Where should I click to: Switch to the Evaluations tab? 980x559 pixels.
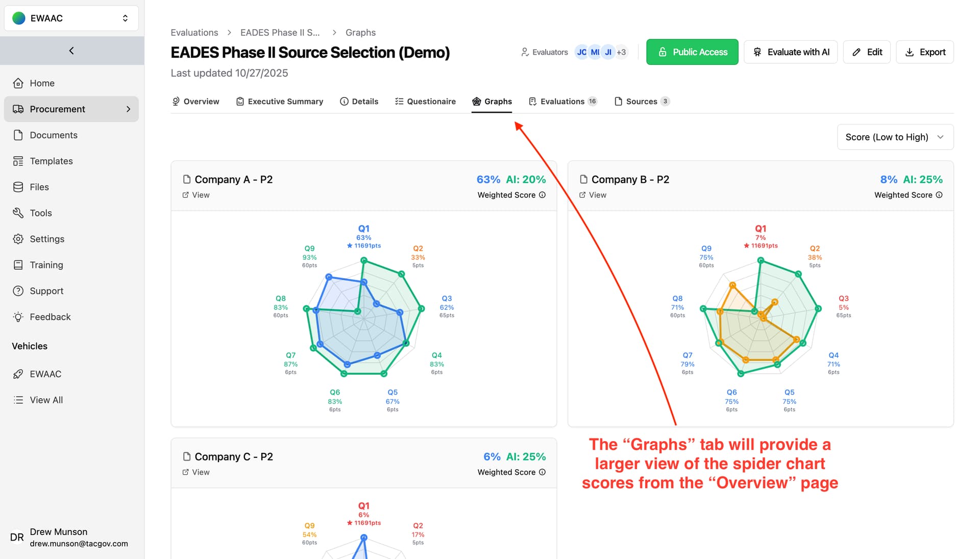pos(562,102)
